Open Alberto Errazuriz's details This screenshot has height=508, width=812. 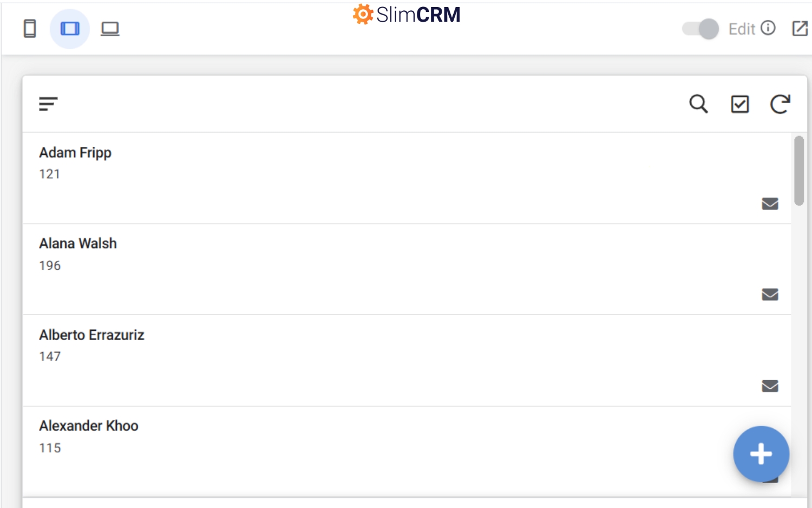coord(91,335)
